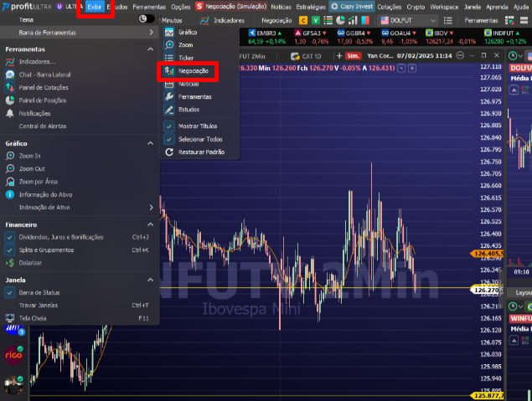Click the red Sim. badge

pos(354,55)
